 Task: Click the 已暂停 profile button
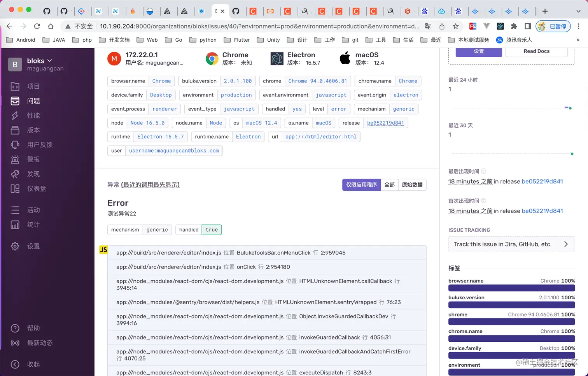[553, 26]
